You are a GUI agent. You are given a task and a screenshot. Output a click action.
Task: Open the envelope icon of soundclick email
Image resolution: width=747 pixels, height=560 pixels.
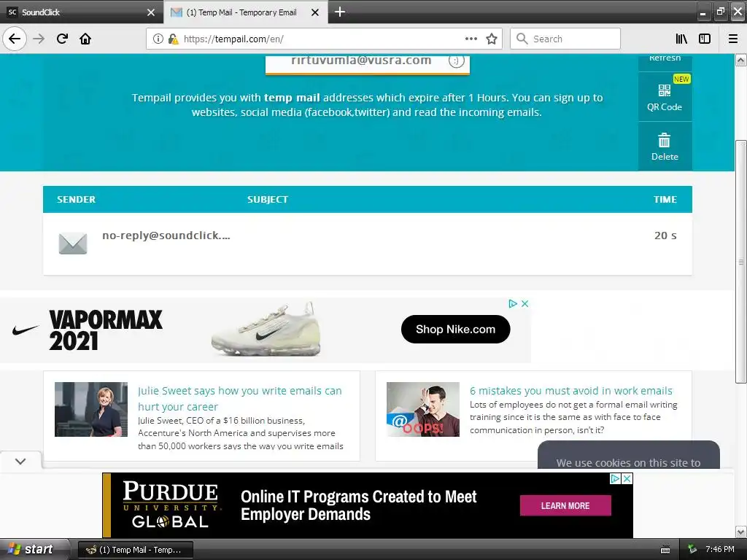[x=73, y=244]
